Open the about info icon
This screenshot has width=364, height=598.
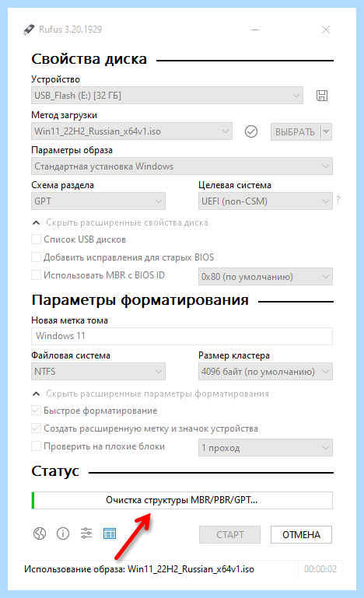(x=63, y=533)
